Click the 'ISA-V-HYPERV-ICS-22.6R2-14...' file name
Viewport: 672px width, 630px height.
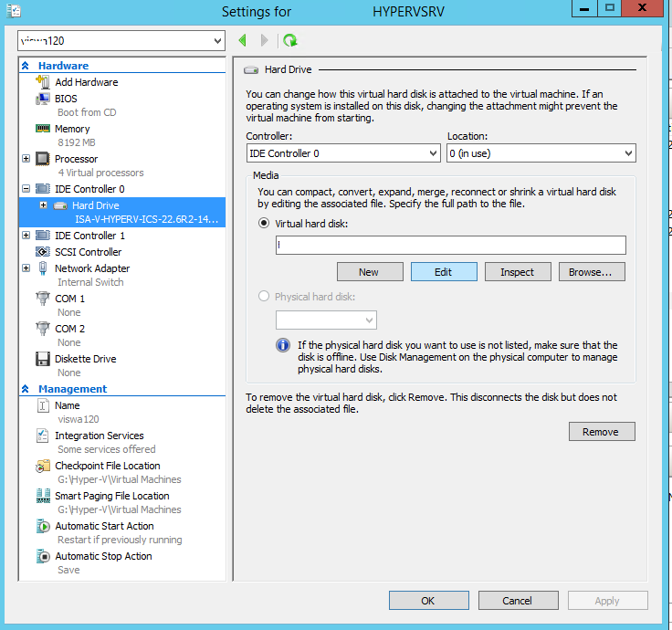(147, 219)
